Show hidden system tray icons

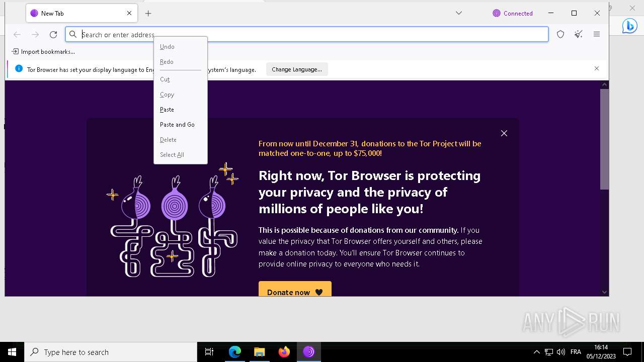[536, 352]
